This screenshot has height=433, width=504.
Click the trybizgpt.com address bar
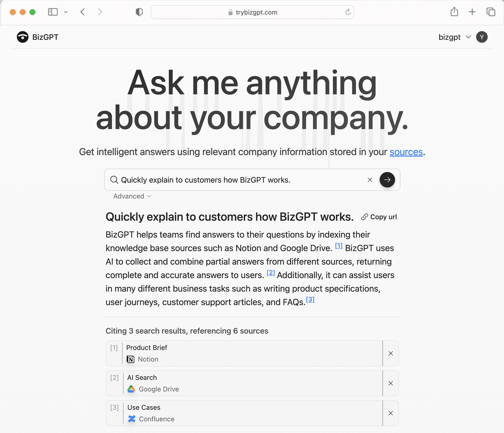click(252, 12)
